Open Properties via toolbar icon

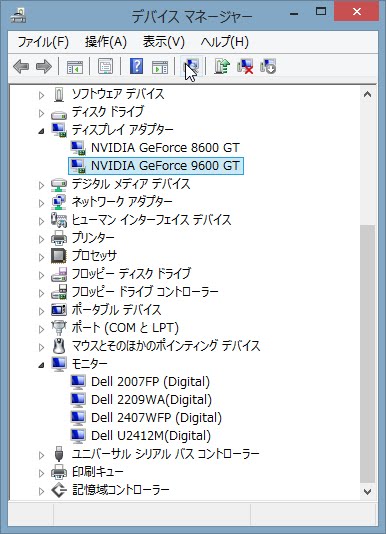(105, 66)
